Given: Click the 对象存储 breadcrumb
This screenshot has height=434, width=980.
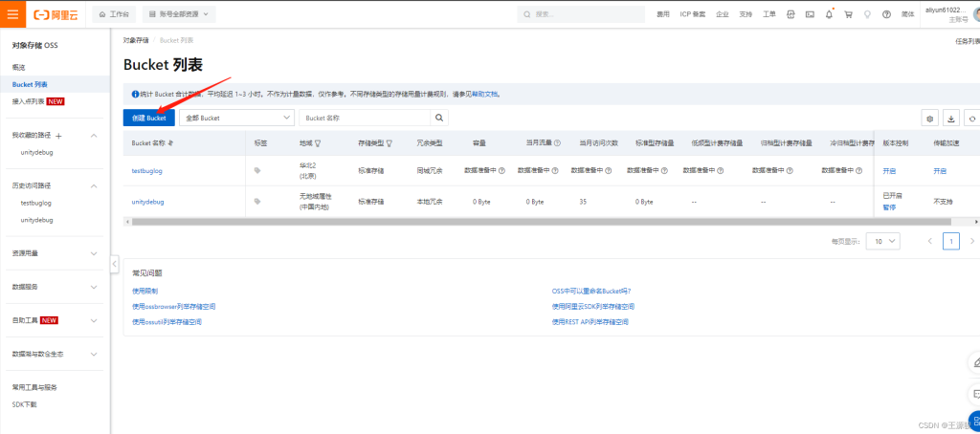Looking at the screenshot, I should (136, 40).
